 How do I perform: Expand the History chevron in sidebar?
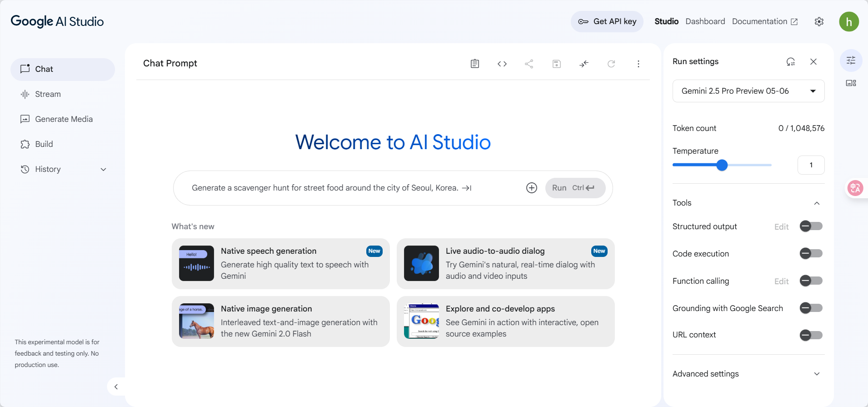point(103,169)
